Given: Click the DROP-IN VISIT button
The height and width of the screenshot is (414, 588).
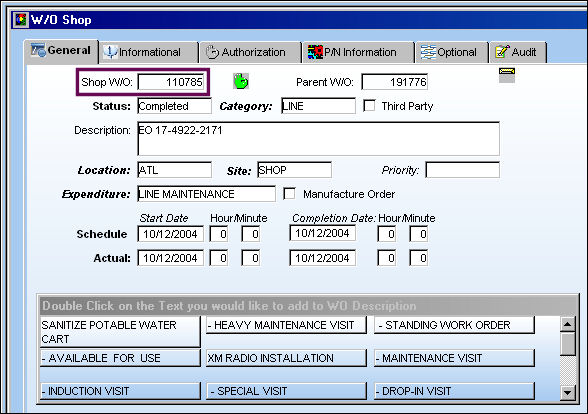Looking at the screenshot, I should tap(454, 391).
